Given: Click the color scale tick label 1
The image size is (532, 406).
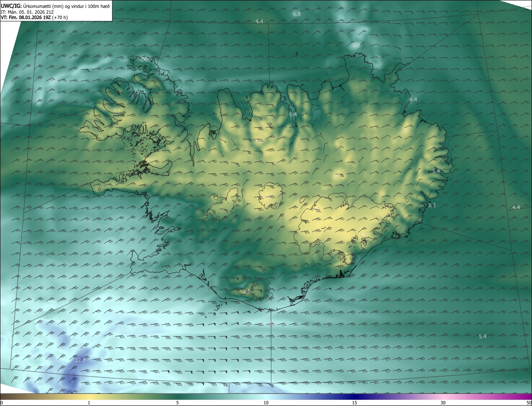Looking at the screenshot, I should coord(89,403).
